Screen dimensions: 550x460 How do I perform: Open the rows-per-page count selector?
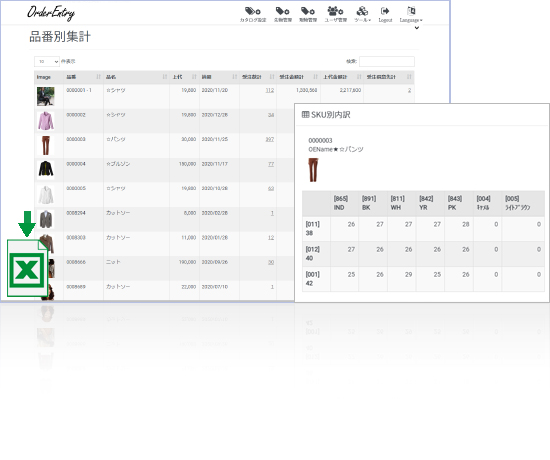click(47, 61)
